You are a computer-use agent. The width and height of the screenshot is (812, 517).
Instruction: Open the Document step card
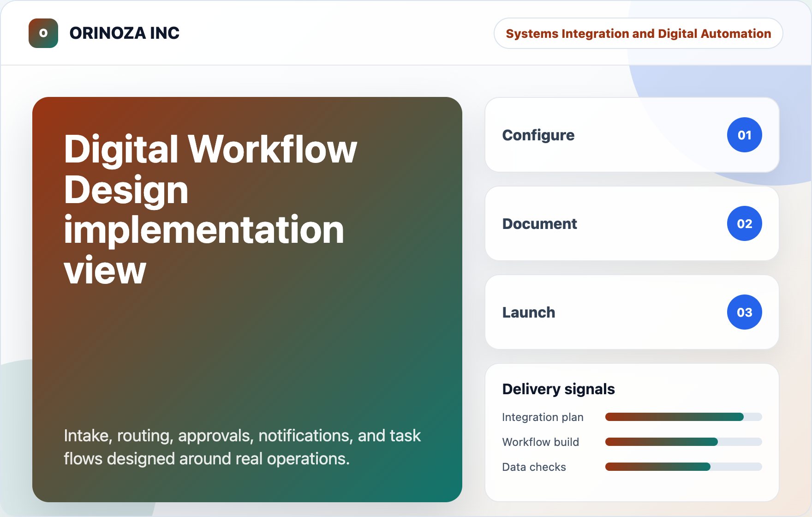click(x=632, y=223)
